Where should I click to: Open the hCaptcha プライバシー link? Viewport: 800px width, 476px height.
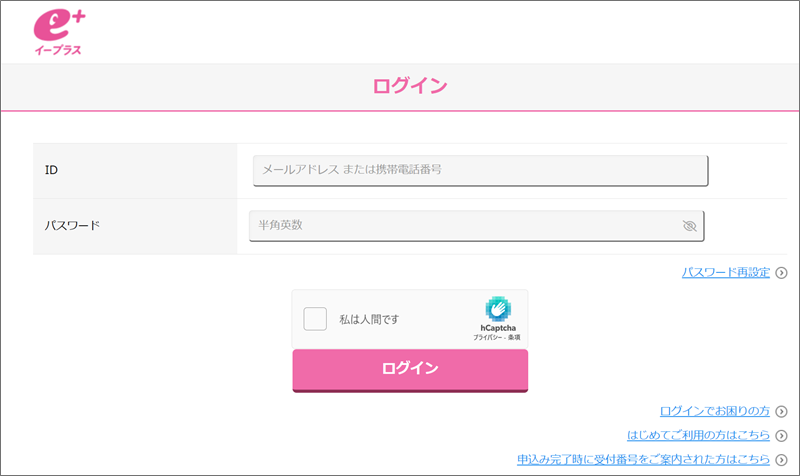coord(487,337)
